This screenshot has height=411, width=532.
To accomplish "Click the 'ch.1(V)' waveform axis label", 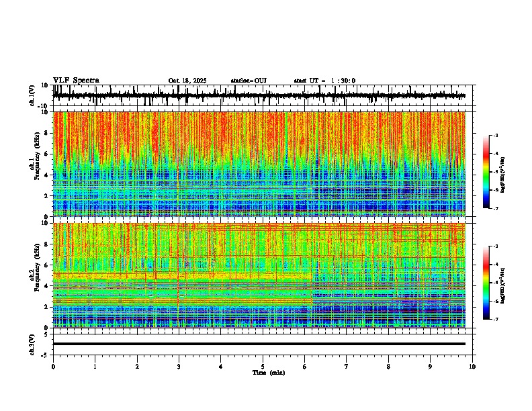I will 32,95.
